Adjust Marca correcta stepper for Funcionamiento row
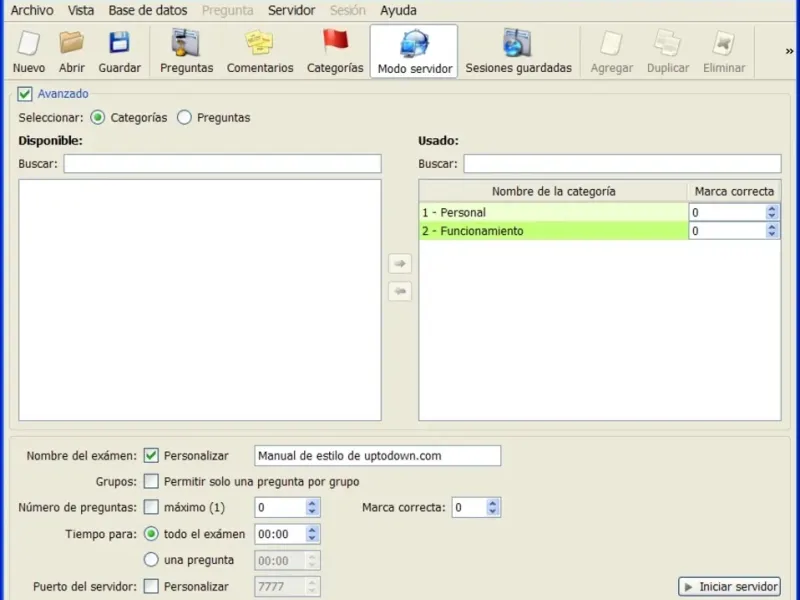The width and height of the screenshot is (800, 600). 771,231
